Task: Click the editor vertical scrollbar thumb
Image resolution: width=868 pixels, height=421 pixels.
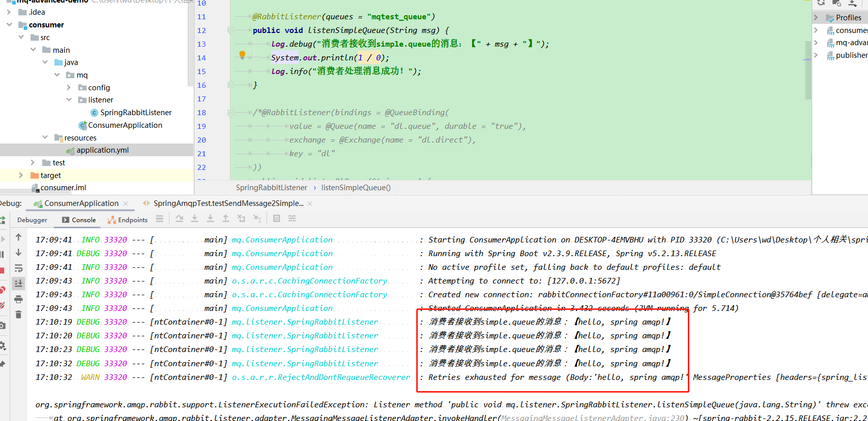Action: 808,70
